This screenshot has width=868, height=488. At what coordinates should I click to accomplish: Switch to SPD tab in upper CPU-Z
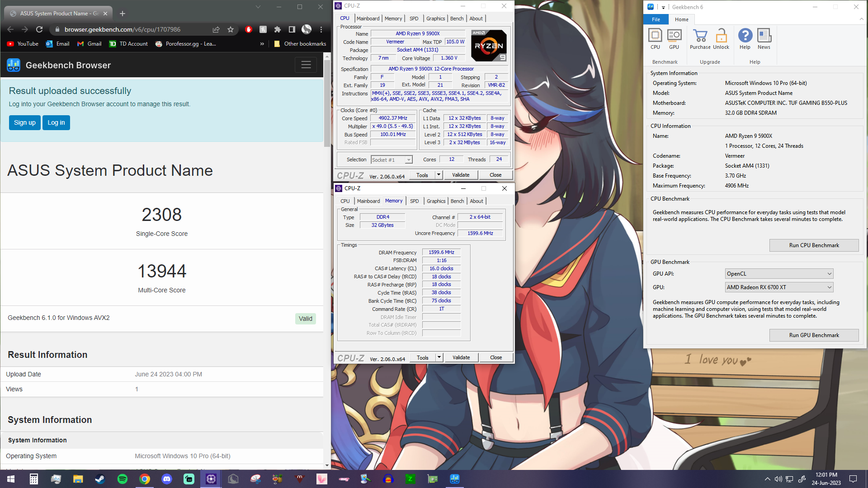(x=414, y=19)
